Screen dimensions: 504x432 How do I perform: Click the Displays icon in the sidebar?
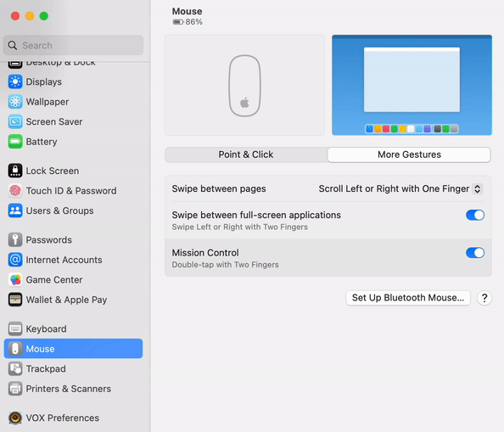point(15,81)
